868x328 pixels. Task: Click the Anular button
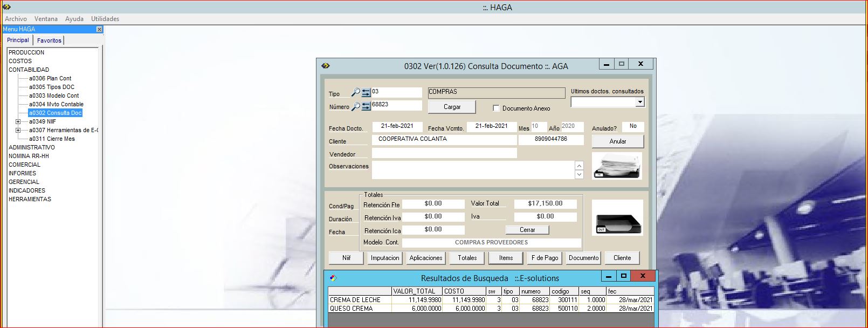[x=618, y=141]
